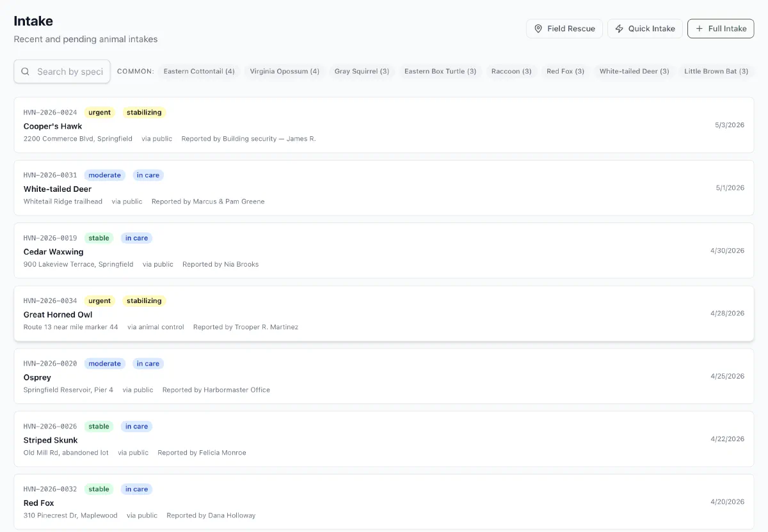Image resolution: width=768 pixels, height=532 pixels.
Task: Start a Full Intake
Action: pos(721,29)
